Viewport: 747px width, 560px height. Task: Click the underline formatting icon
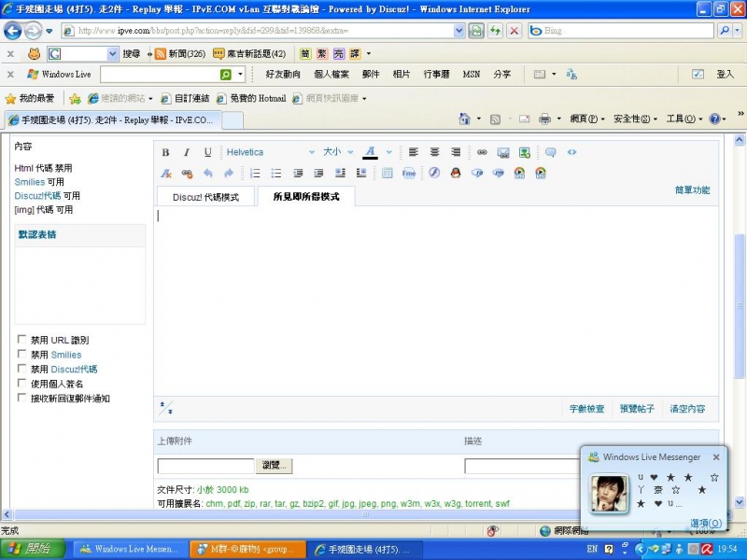pyautogui.click(x=207, y=152)
